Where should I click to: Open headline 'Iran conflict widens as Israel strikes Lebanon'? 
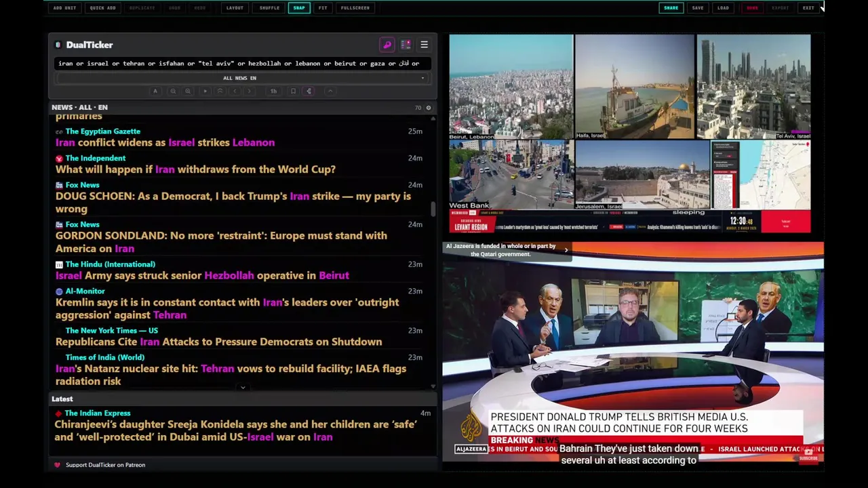[x=165, y=142]
